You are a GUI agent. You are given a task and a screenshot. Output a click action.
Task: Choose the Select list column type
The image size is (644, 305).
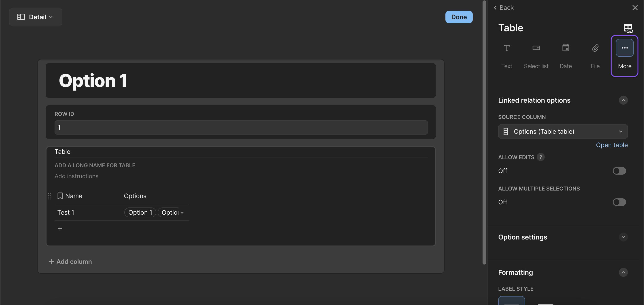coord(536,48)
